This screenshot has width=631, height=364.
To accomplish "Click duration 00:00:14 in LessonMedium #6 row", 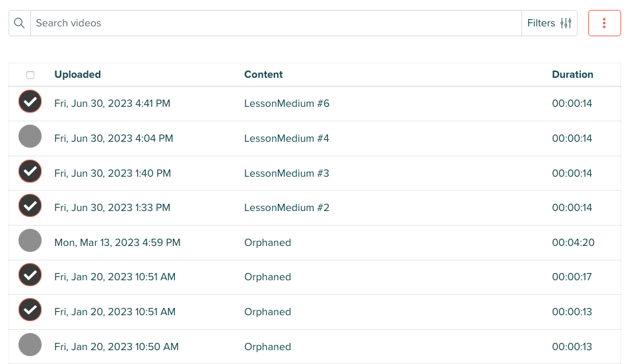I will coord(572,104).
